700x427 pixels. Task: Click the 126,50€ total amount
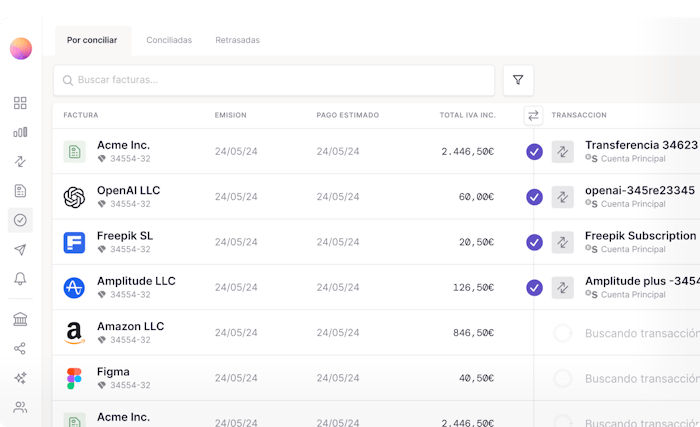tap(473, 288)
